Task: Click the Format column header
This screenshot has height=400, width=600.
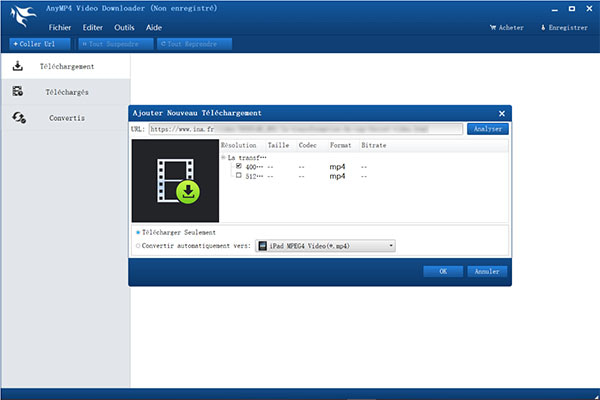Action: click(341, 145)
